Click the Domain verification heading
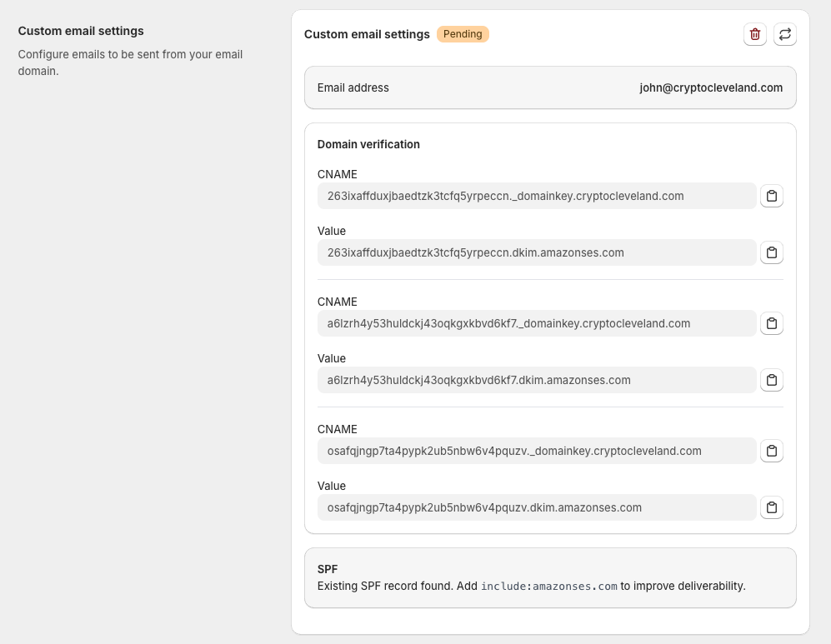This screenshot has width=831, height=644. [368, 144]
